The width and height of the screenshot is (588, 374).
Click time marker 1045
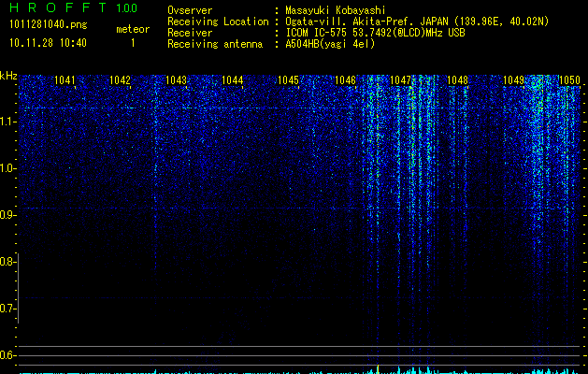(x=288, y=79)
